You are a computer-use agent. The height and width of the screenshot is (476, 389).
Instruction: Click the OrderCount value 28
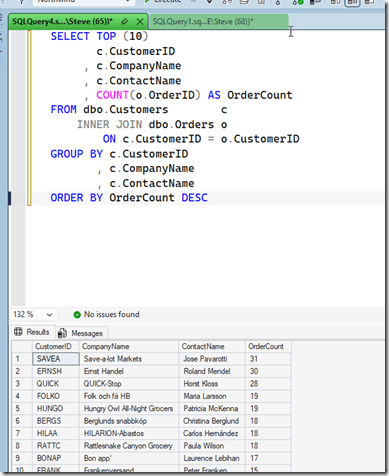(x=268, y=384)
